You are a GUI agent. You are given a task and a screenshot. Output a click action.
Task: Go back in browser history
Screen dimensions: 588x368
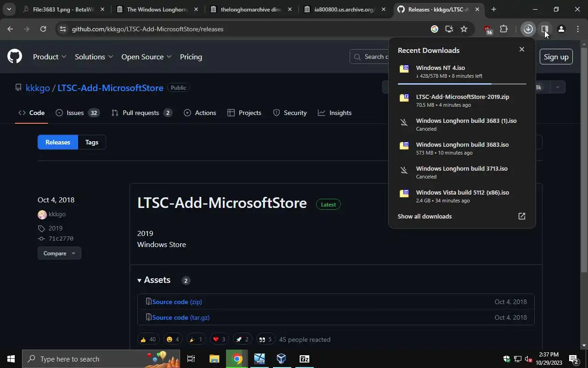click(10, 29)
